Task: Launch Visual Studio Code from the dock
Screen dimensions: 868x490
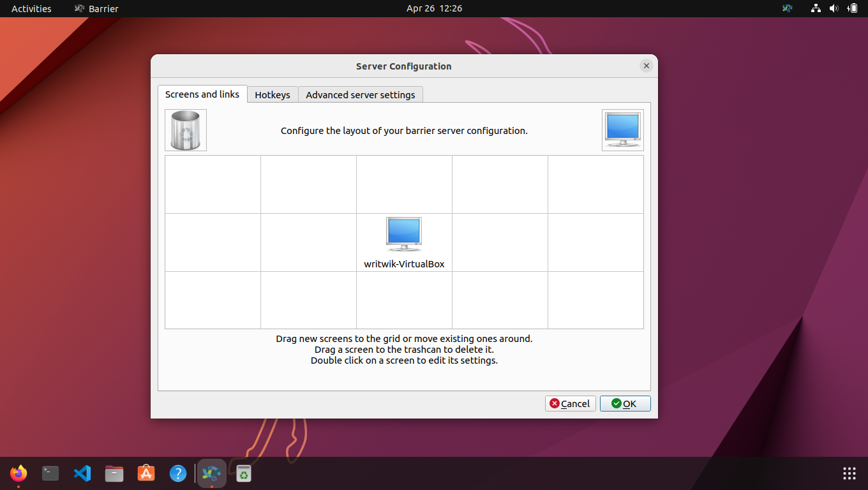Action: [x=82, y=474]
